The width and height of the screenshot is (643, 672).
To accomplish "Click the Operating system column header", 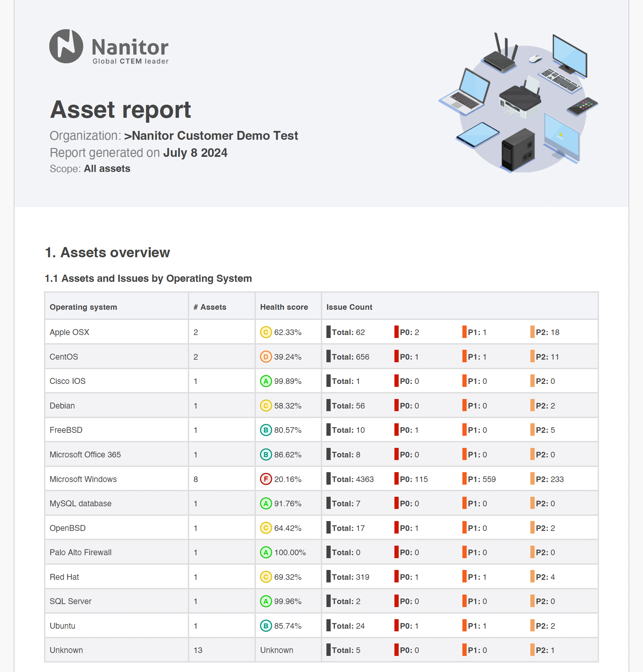I will [83, 307].
